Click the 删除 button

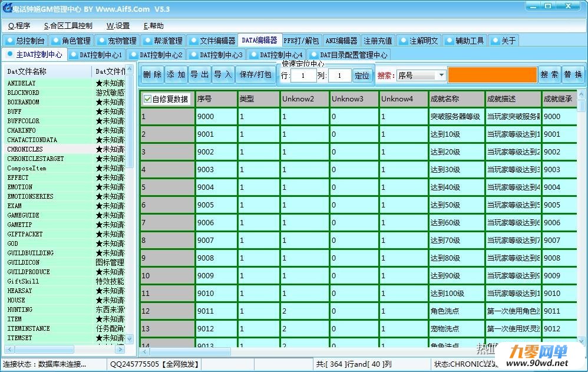pyautogui.click(x=152, y=74)
